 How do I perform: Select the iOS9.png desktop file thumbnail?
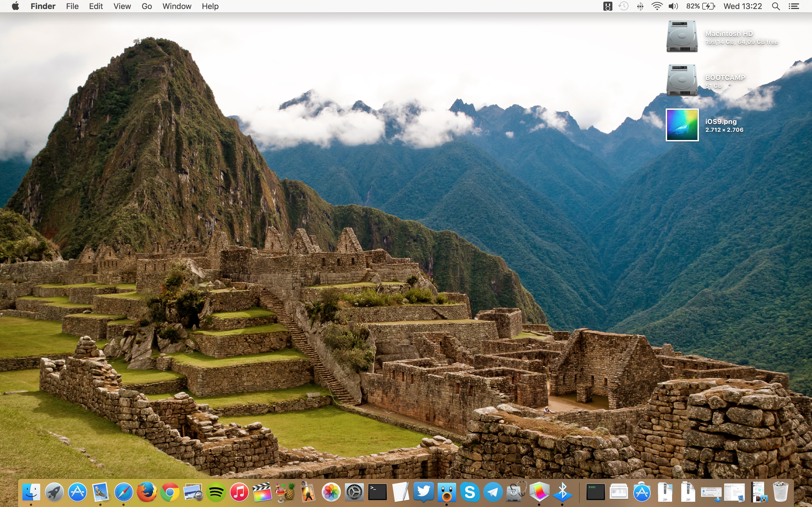tap(682, 125)
